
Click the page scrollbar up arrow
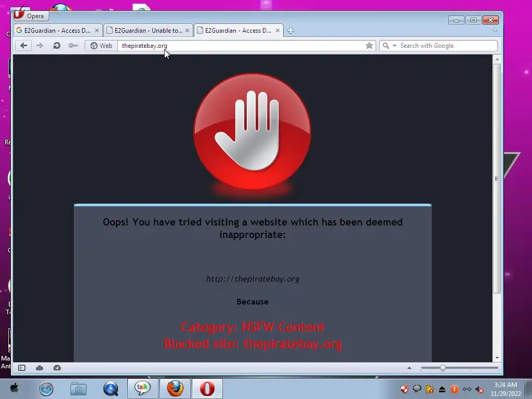pyautogui.click(x=497, y=59)
